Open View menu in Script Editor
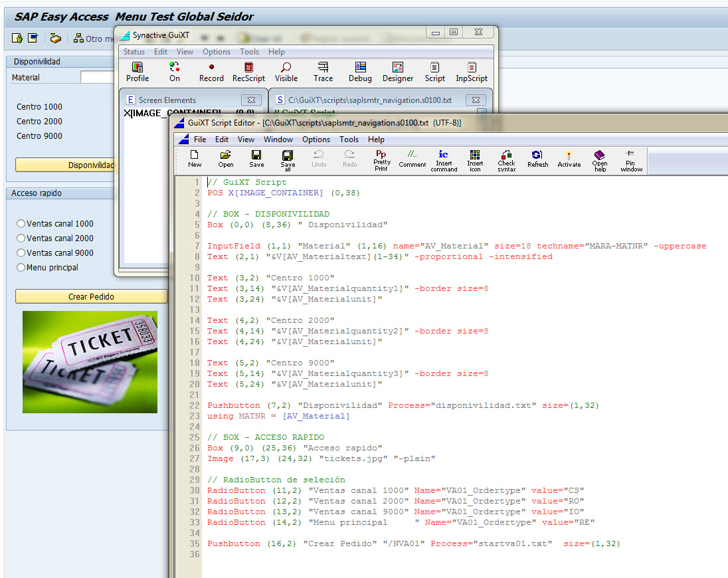Image resolution: width=728 pixels, height=578 pixels. [246, 140]
